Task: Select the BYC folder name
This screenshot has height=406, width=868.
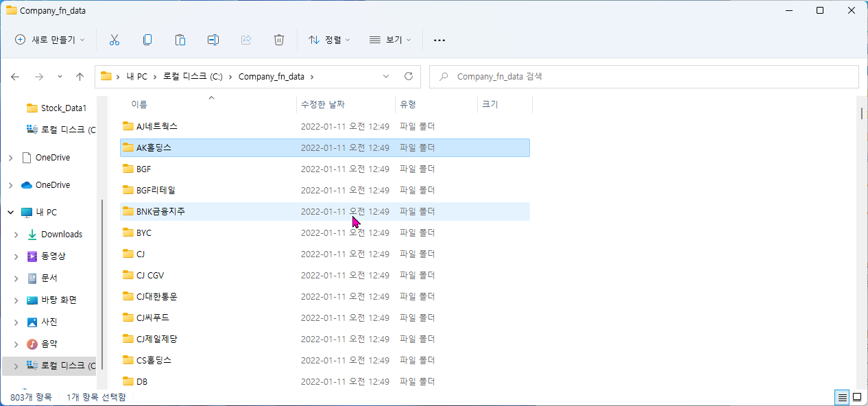Action: [144, 232]
